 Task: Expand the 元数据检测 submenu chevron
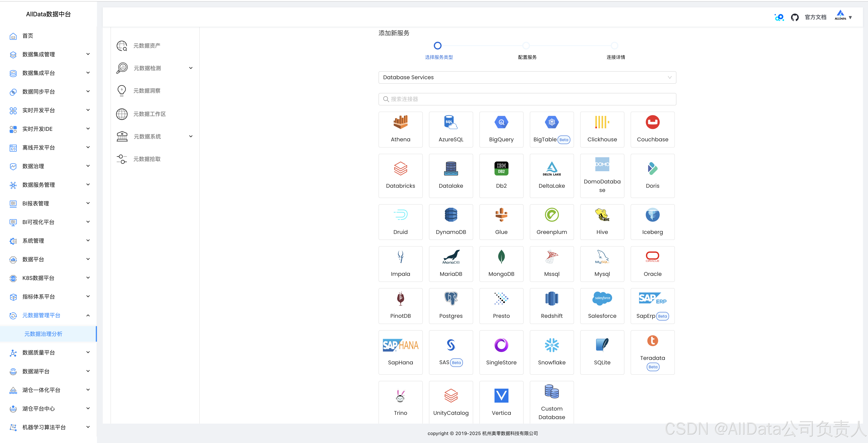coord(191,68)
